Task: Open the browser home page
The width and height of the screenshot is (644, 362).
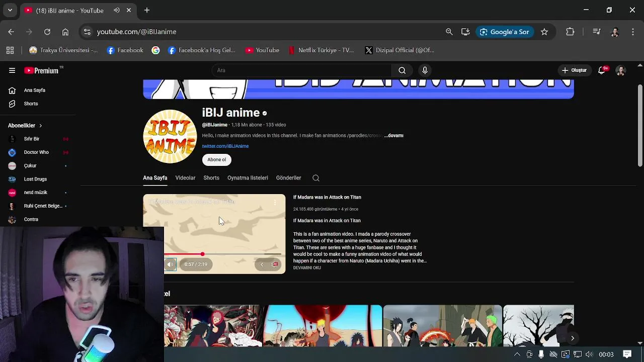Action: [65, 32]
